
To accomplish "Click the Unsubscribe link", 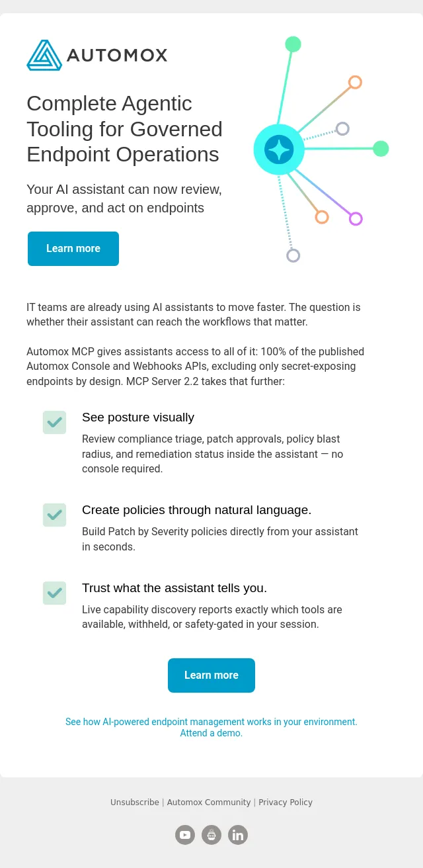I will click(135, 802).
